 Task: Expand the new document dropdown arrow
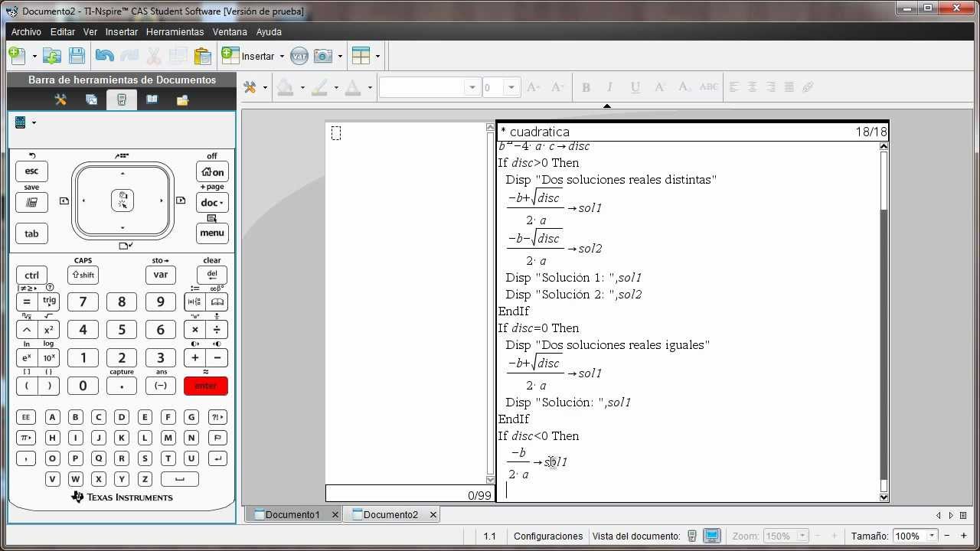(x=34, y=56)
